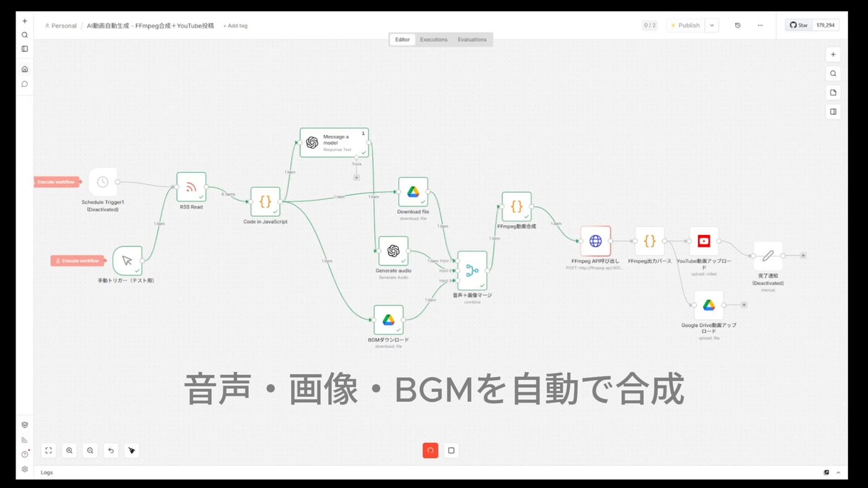This screenshot has height=488, width=868.
Task: Select the Editor tab
Action: (x=403, y=40)
